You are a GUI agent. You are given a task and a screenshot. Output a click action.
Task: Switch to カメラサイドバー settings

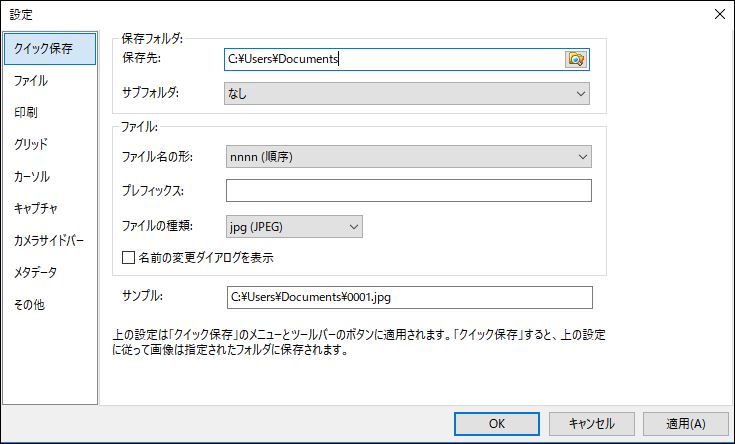coord(49,241)
